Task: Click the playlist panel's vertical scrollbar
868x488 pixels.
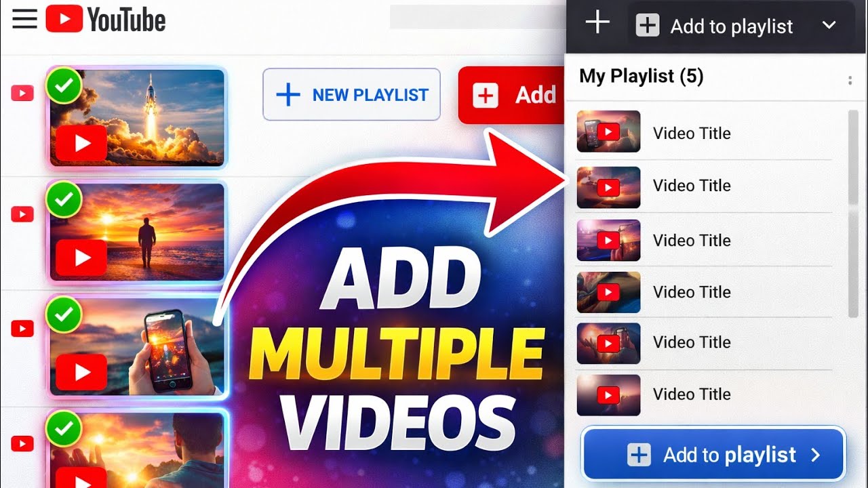Action: click(853, 213)
